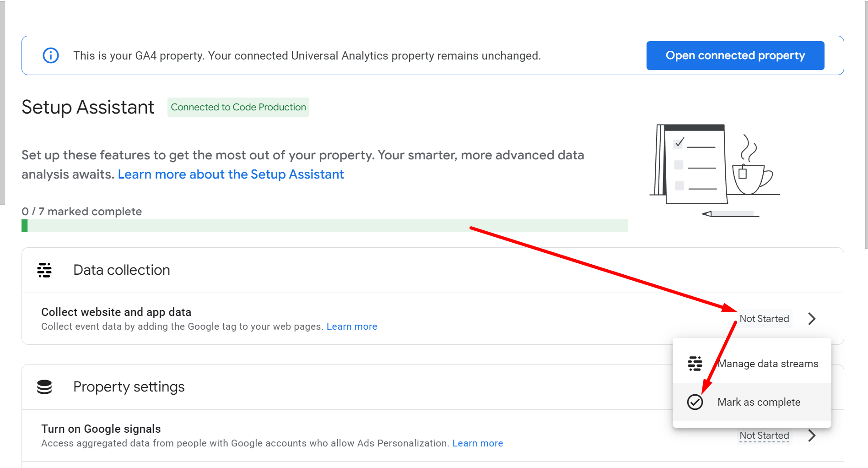Open Learn more link for Ads Personalization
Image resolution: width=868 pixels, height=468 pixels.
[x=478, y=443]
